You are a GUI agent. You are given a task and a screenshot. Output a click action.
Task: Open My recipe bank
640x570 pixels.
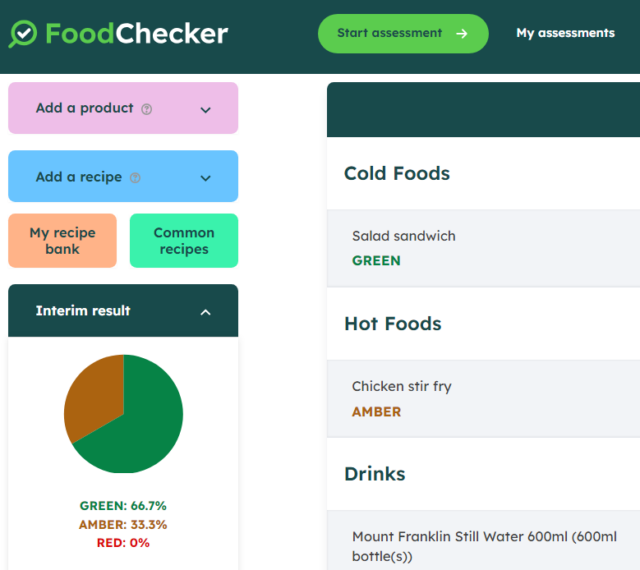pyautogui.click(x=62, y=240)
